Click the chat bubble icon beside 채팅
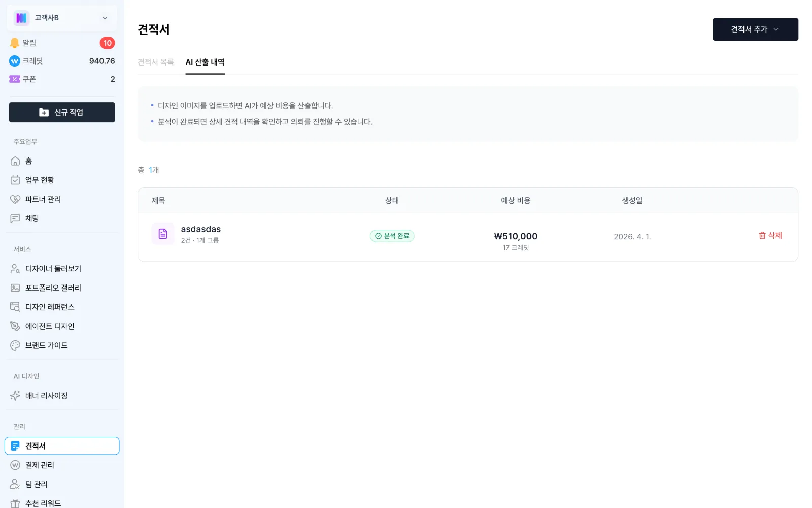The image size is (812, 508). (15, 218)
